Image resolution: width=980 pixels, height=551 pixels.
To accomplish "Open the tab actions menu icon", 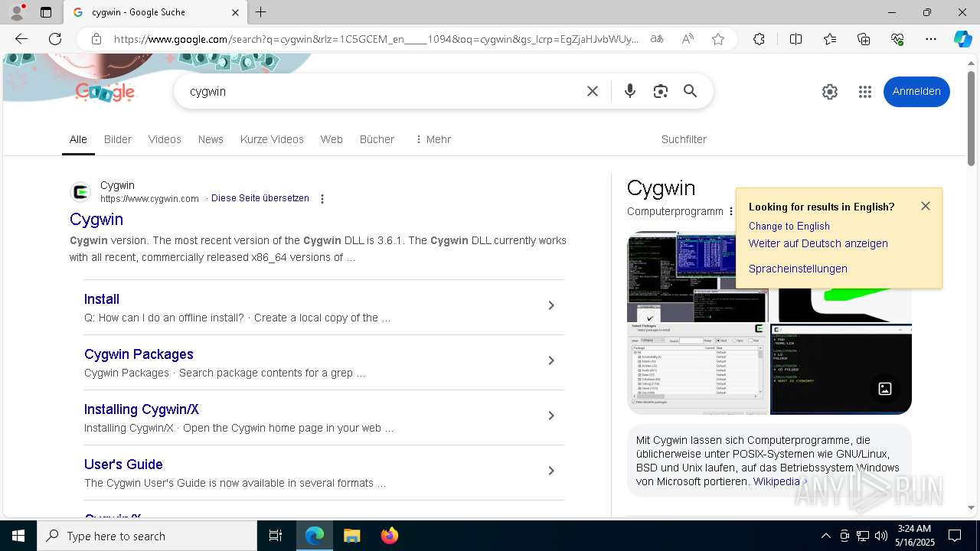I will [x=46, y=12].
